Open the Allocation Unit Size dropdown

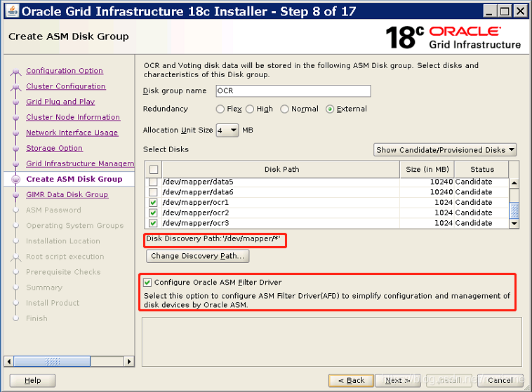[227, 130]
